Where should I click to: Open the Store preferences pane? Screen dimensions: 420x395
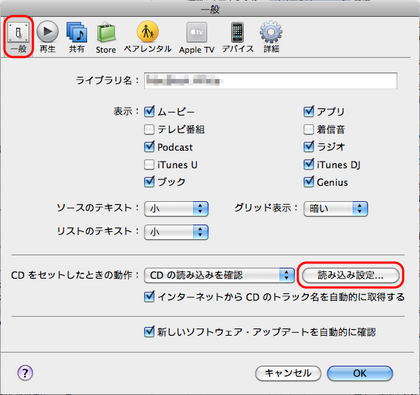pos(106,37)
